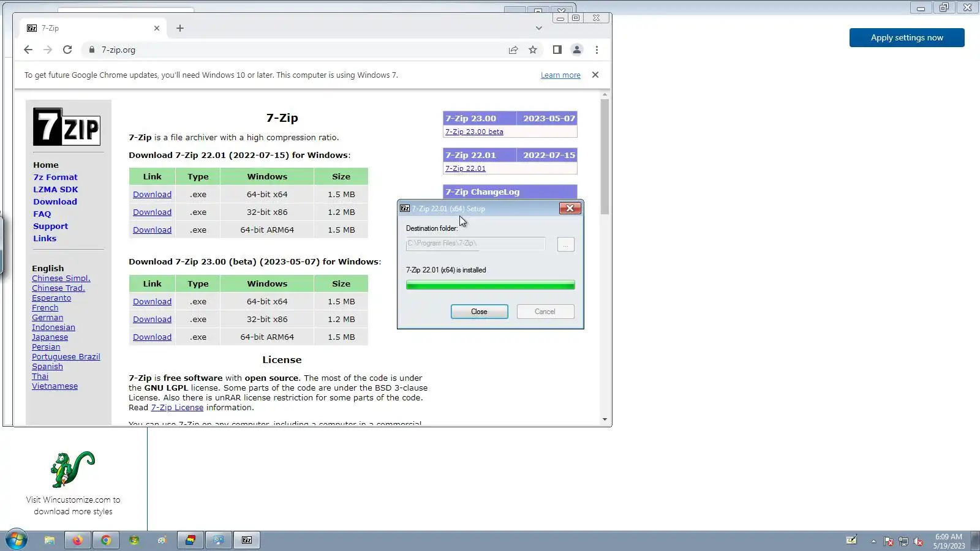Image resolution: width=980 pixels, height=551 pixels.
Task: Show hidden system tray icons arrow
Action: (x=873, y=541)
